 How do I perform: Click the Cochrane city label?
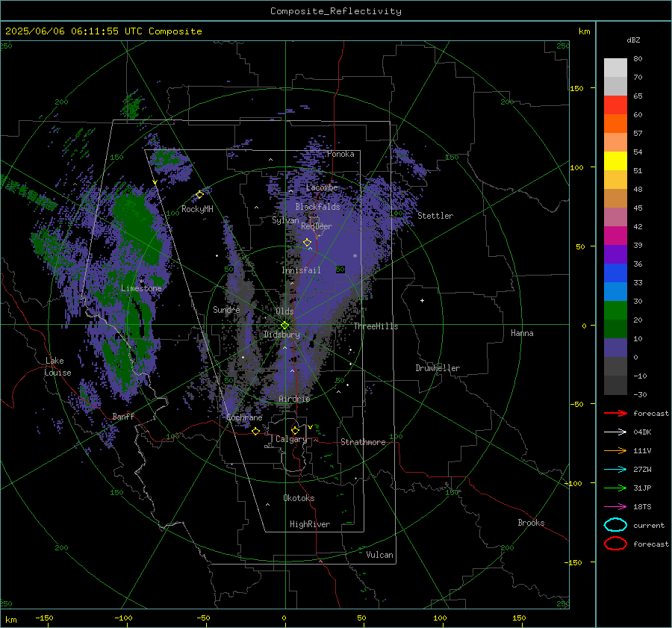[244, 417]
